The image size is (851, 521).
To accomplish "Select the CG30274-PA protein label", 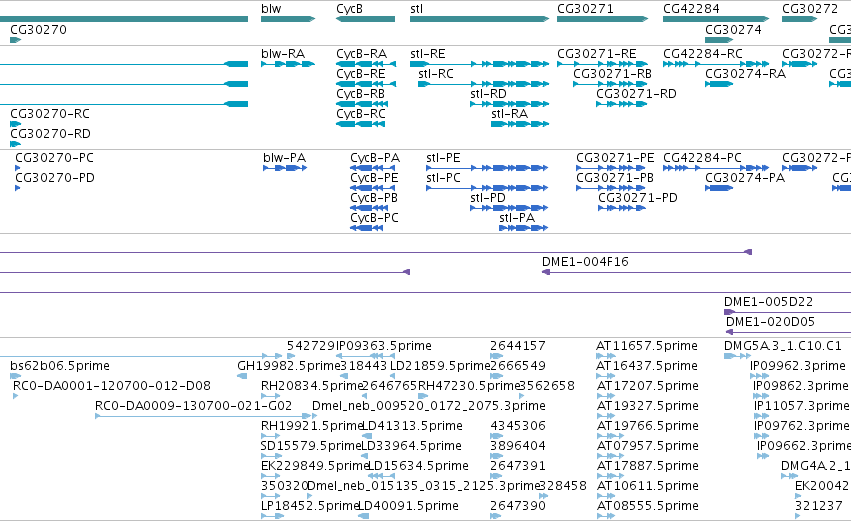I will pos(745,178).
